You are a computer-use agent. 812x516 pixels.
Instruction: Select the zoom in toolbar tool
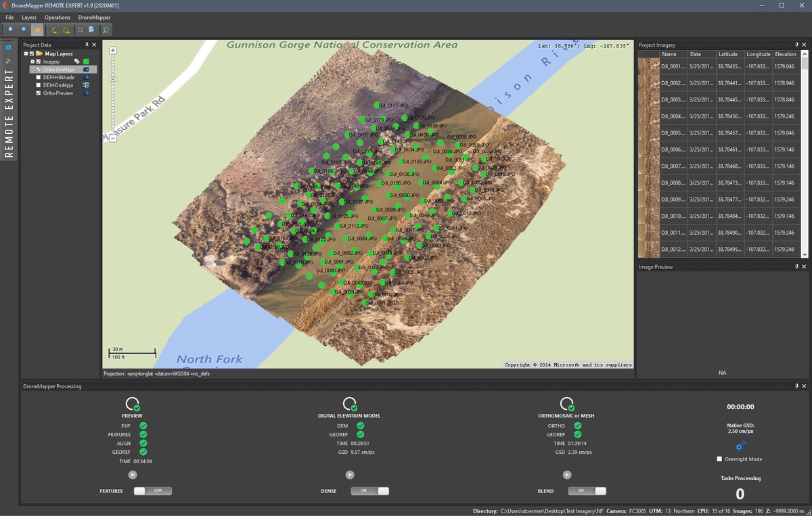10,29
